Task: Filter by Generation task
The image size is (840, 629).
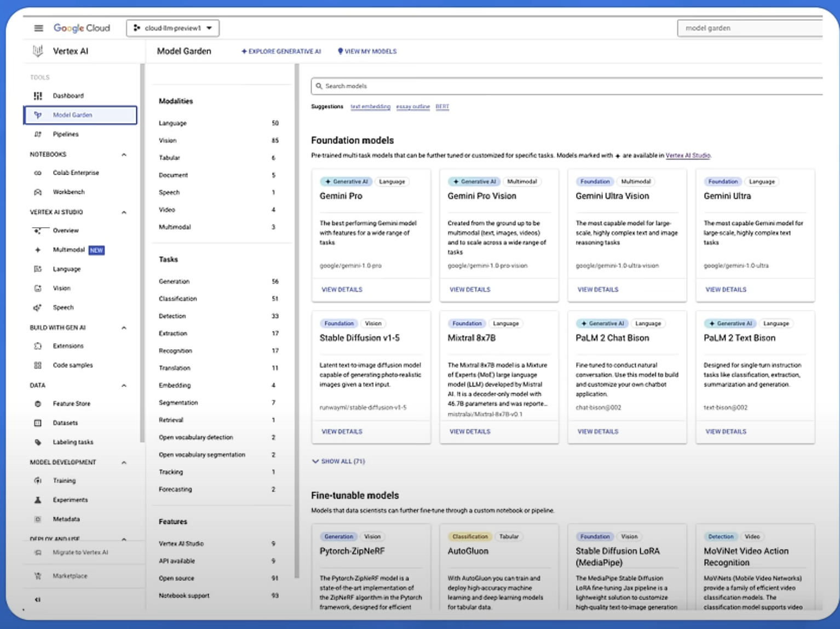Action: (218, 281)
